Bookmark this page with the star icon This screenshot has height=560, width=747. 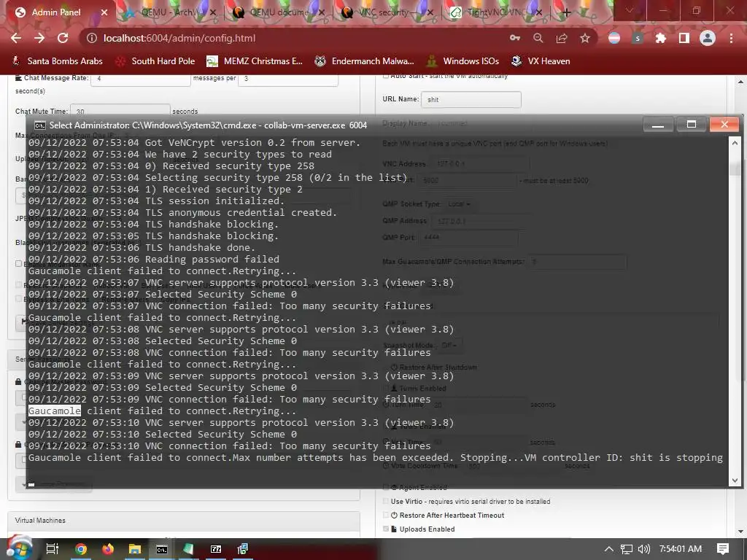pos(585,38)
